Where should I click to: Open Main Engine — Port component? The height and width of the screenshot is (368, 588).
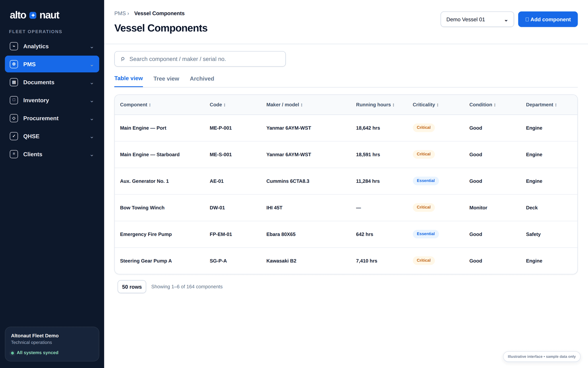[143, 128]
